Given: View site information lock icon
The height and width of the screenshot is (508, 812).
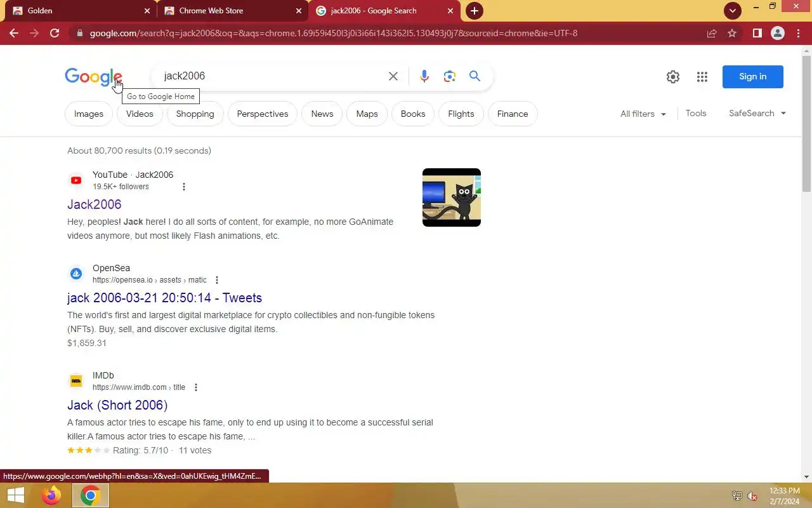Looking at the screenshot, I should (x=79, y=33).
